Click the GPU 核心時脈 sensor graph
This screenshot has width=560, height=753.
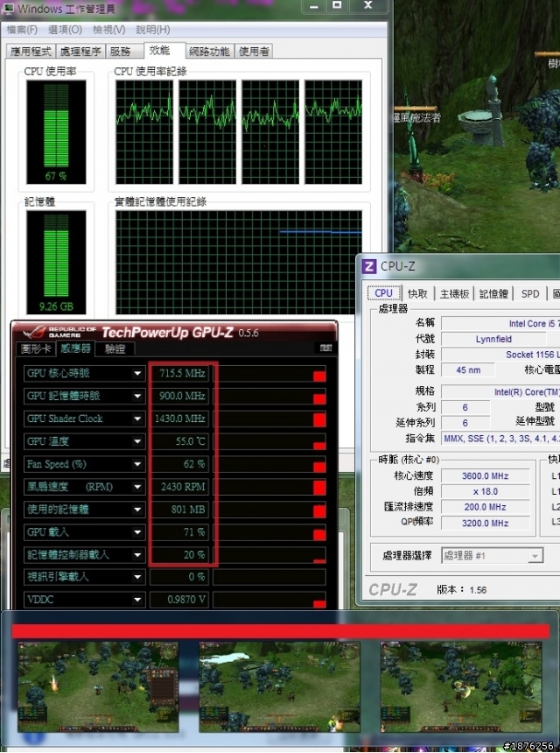269,373
